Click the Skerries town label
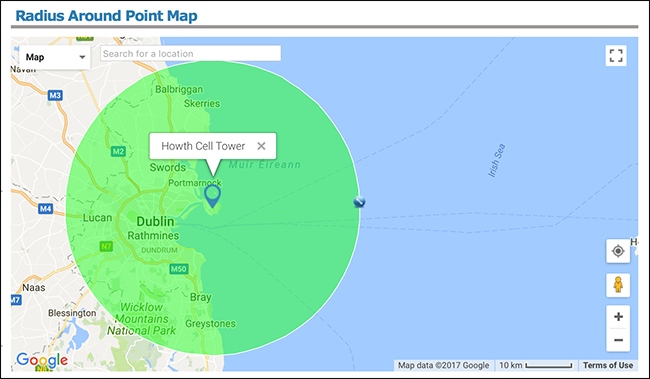This screenshot has height=379, width=650. (x=202, y=103)
